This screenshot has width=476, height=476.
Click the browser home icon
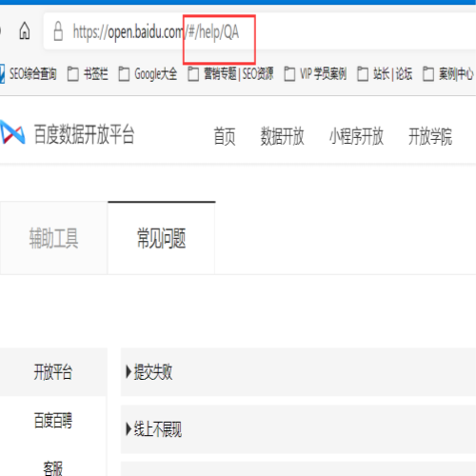(25, 31)
